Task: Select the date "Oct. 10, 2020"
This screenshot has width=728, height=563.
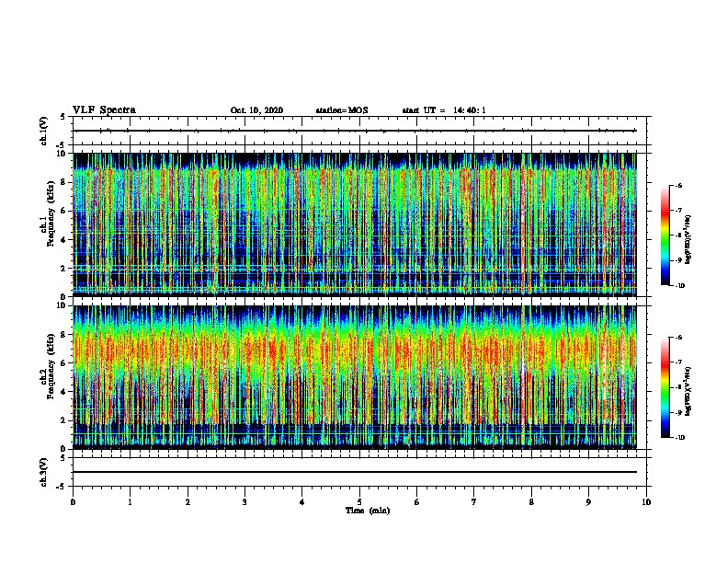Action: [x=256, y=110]
